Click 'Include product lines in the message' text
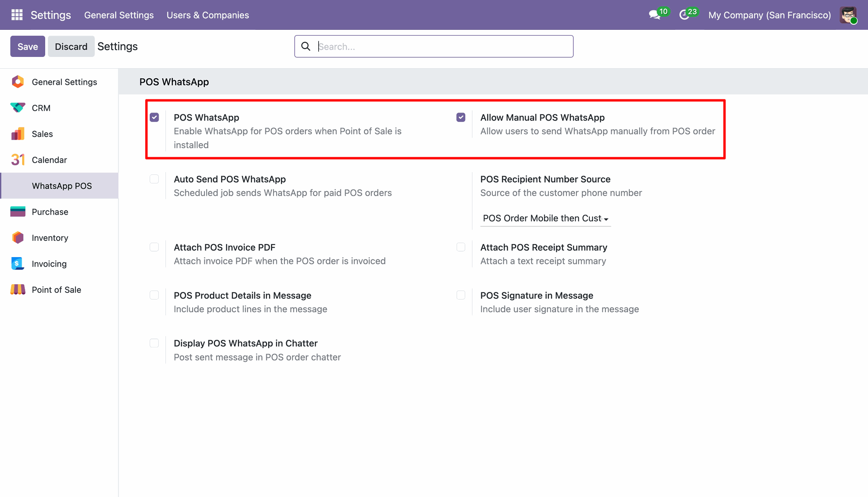Image resolution: width=868 pixels, height=497 pixels. tap(250, 309)
